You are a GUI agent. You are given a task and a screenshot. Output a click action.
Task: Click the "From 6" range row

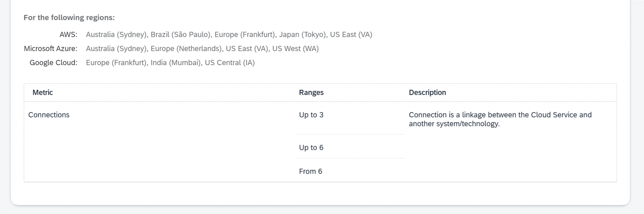coord(310,172)
